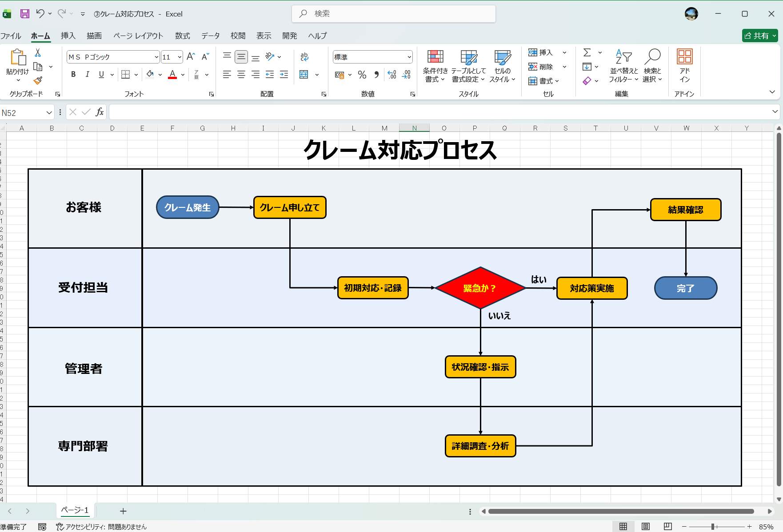Click テーブルとして書式設定 icon
This screenshot has height=532, width=783.
pos(468,66)
